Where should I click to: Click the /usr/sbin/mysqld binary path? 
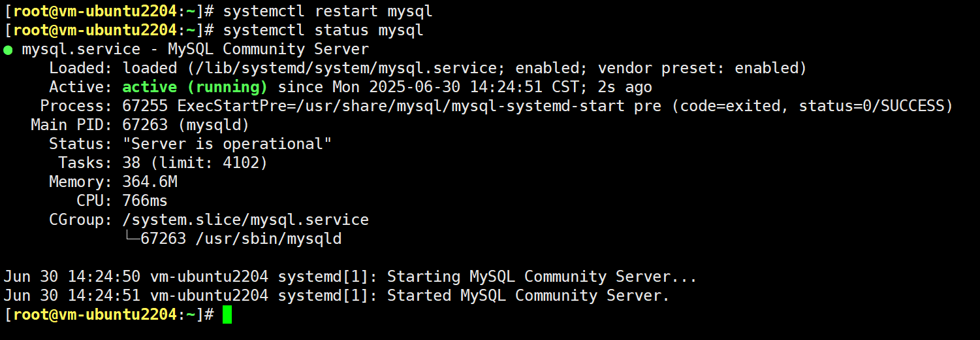268,239
